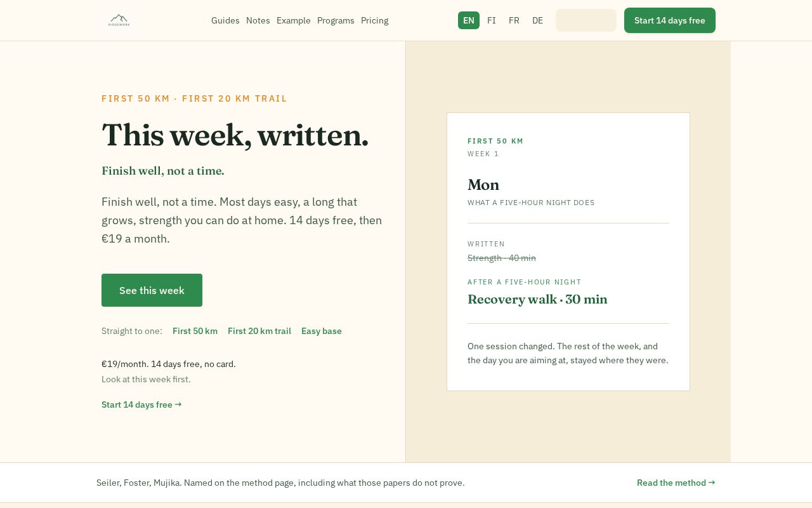Click the See this week button
812x508 pixels.
152,290
